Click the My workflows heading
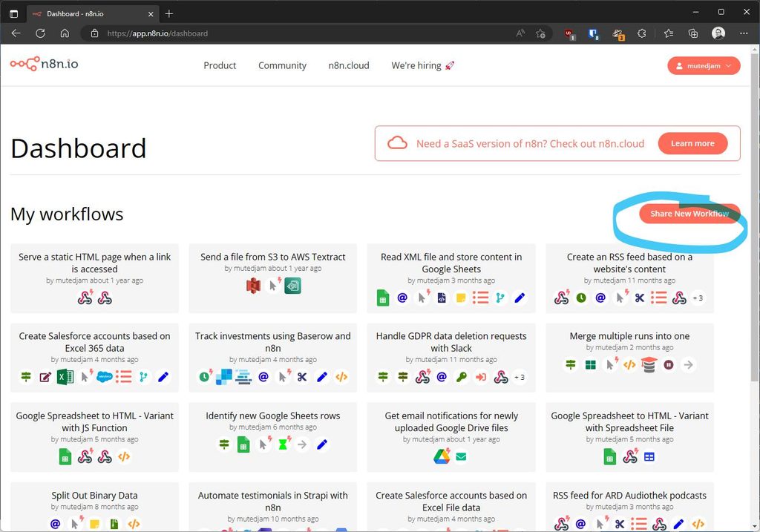Viewport: 760px width, 532px height. click(x=67, y=214)
